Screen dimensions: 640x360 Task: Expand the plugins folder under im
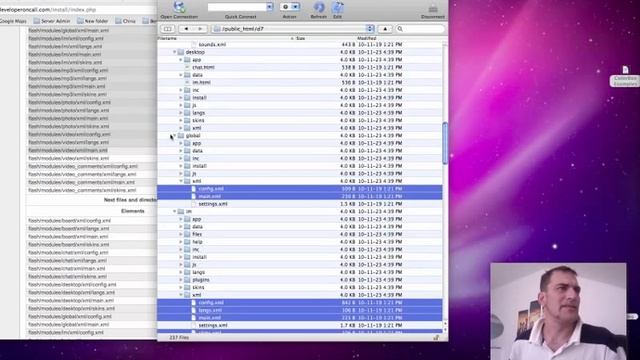[x=181, y=280]
